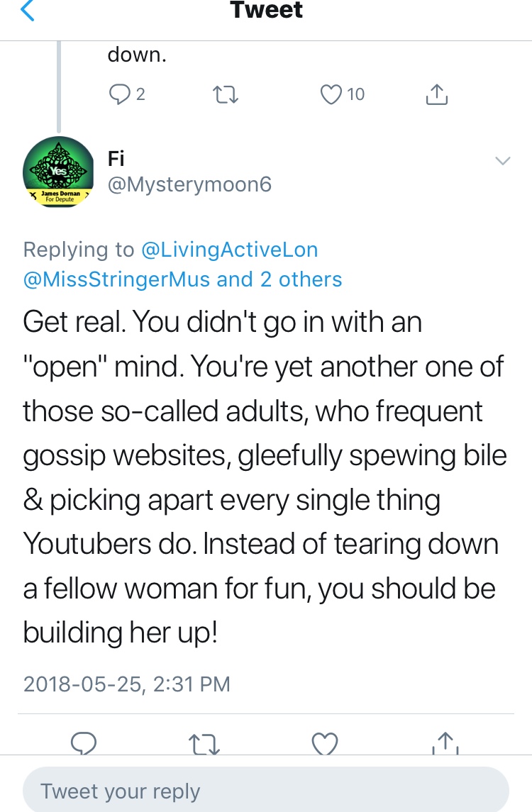Share the upper tweet in thread
The image size is (532, 812).
tap(437, 94)
